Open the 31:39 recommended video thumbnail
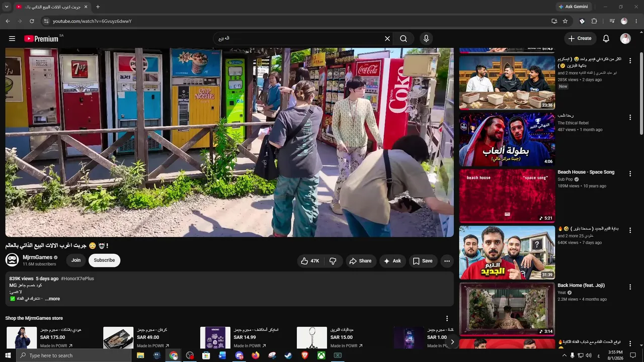Screen dimensions: 644x362 tap(507, 253)
